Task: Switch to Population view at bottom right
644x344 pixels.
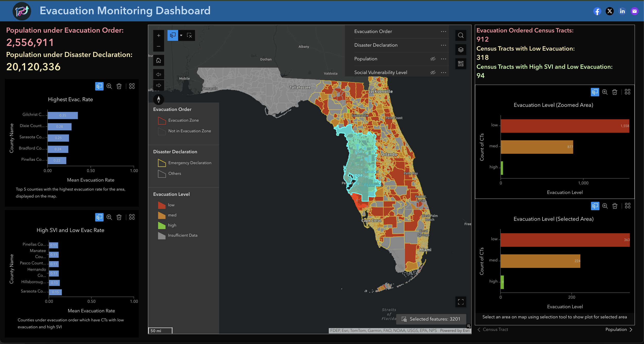Action: click(x=619, y=329)
